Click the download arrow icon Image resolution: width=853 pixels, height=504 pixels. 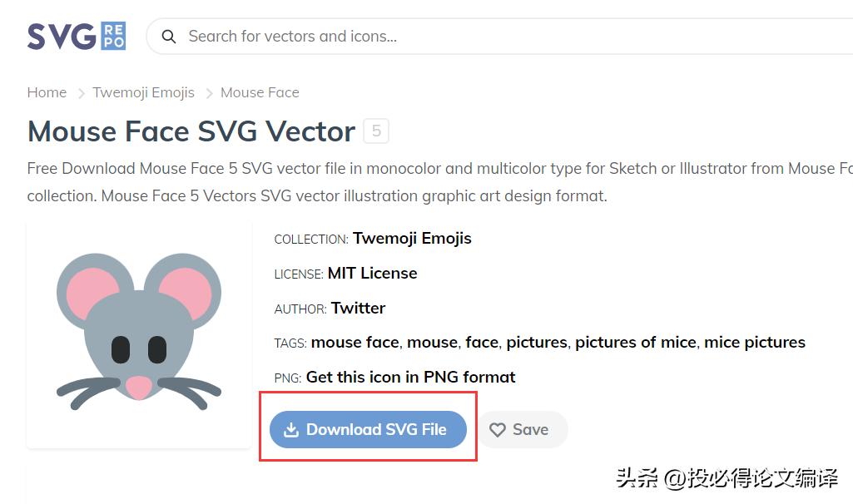click(291, 430)
